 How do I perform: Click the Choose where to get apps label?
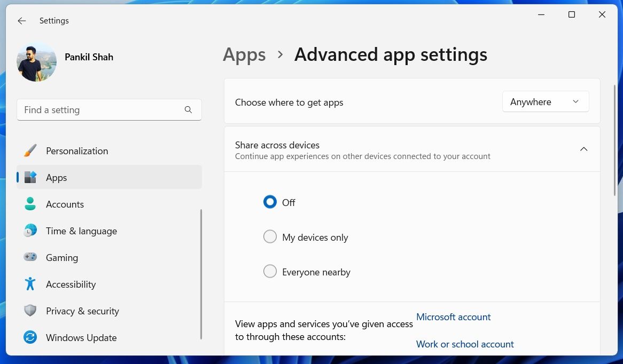point(289,102)
